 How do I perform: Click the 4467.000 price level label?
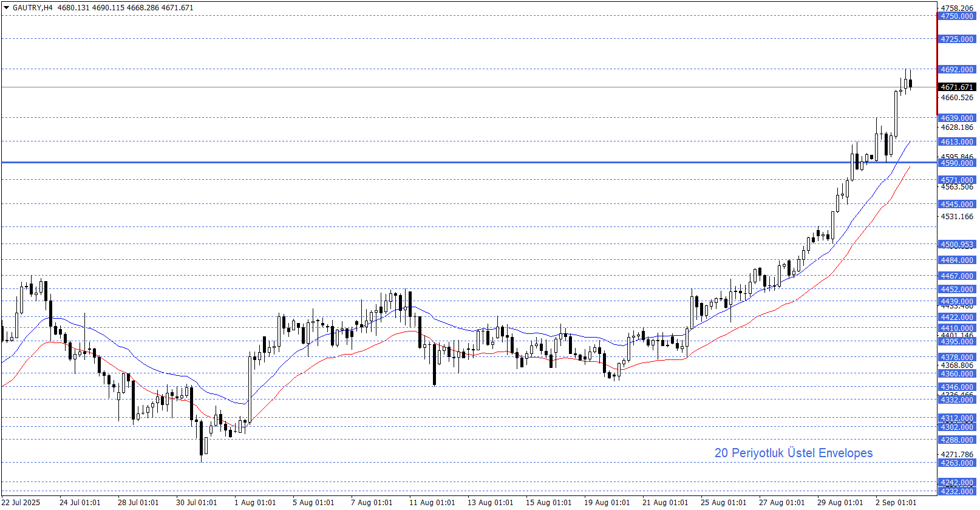(x=957, y=276)
